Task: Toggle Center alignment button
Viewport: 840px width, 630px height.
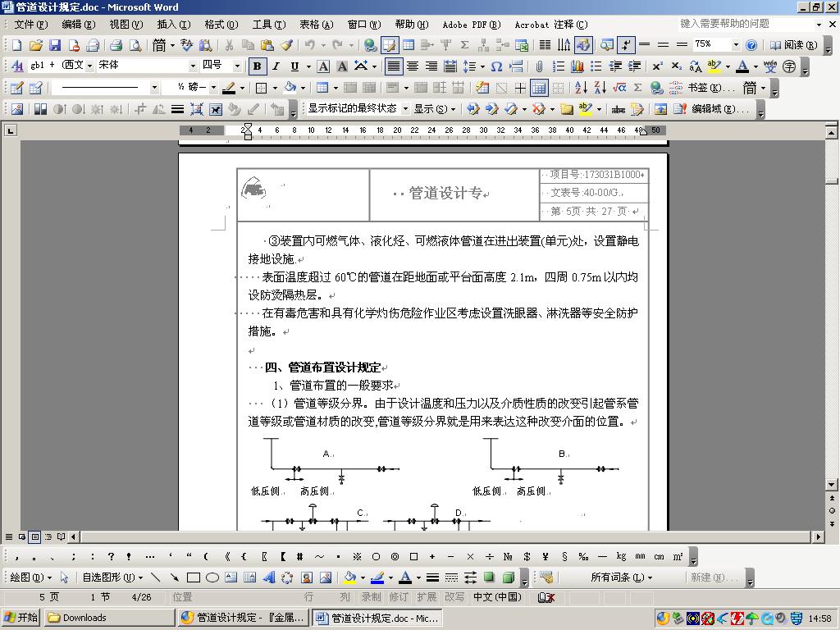Action: [x=413, y=66]
